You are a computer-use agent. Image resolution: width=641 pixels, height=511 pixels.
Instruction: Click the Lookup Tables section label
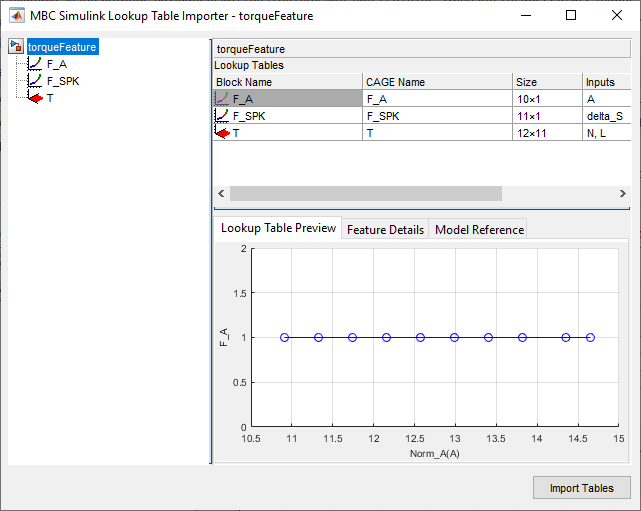tap(249, 65)
